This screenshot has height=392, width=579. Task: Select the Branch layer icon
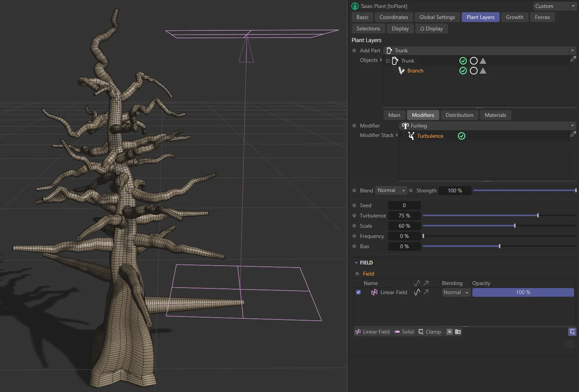click(x=401, y=71)
